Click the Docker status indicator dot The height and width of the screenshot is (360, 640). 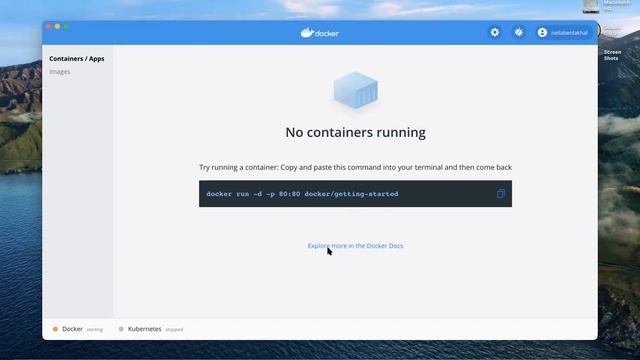(x=55, y=329)
